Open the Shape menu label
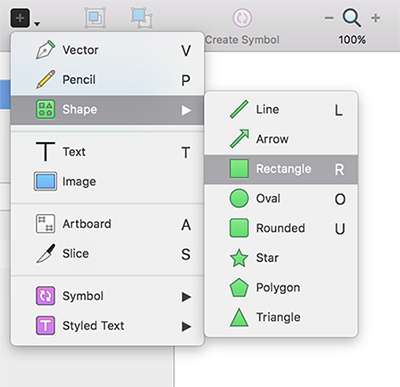Screen dimensions: 400x387 click(80, 109)
